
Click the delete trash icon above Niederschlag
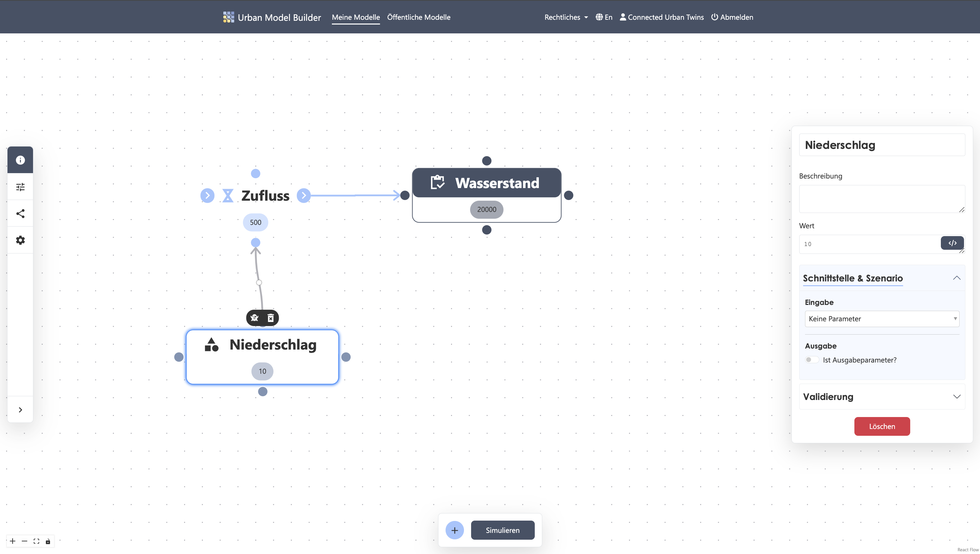click(271, 318)
